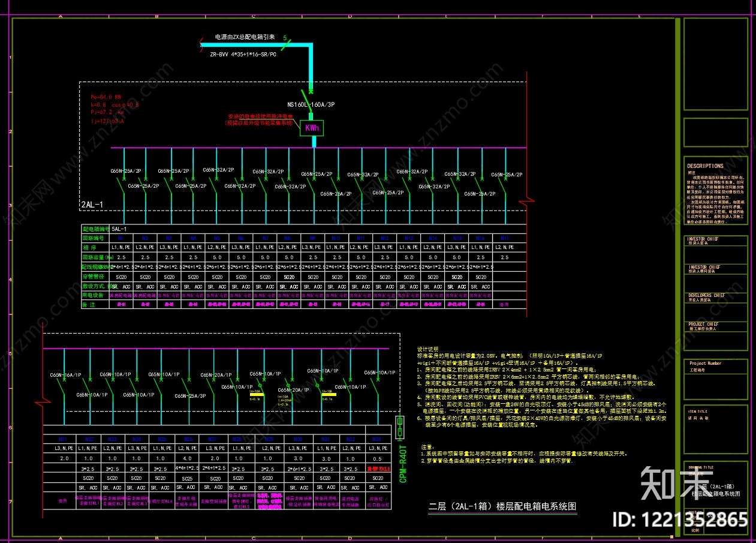Select the 2AL-1 panel label
The height and width of the screenshot is (543, 756).
point(92,205)
